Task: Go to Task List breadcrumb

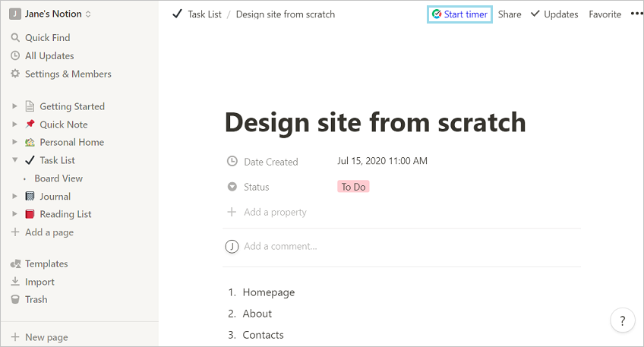Action: (204, 14)
